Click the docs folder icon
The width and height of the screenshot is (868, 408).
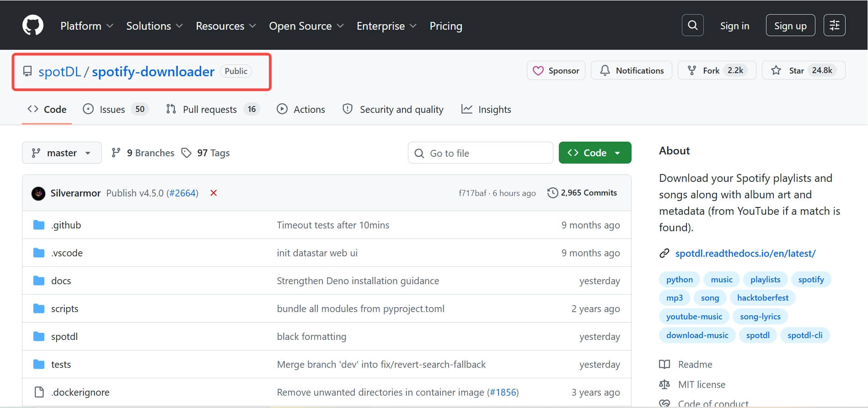click(x=39, y=281)
